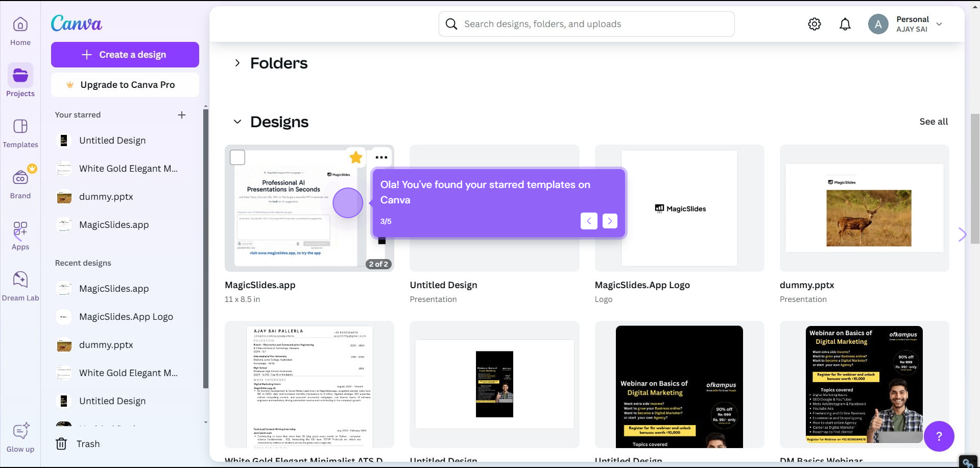Click Create a design button

[x=125, y=55]
